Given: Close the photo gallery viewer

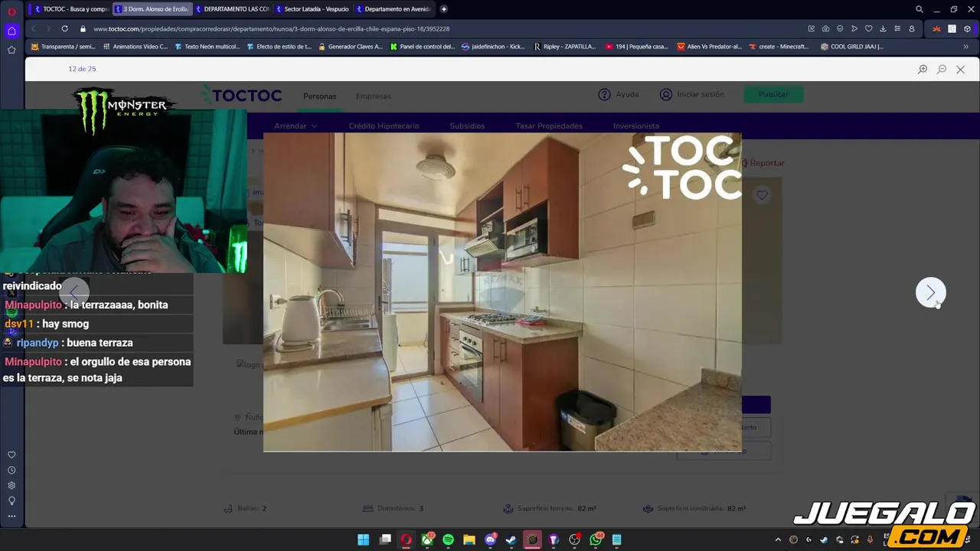Looking at the screenshot, I should point(960,69).
